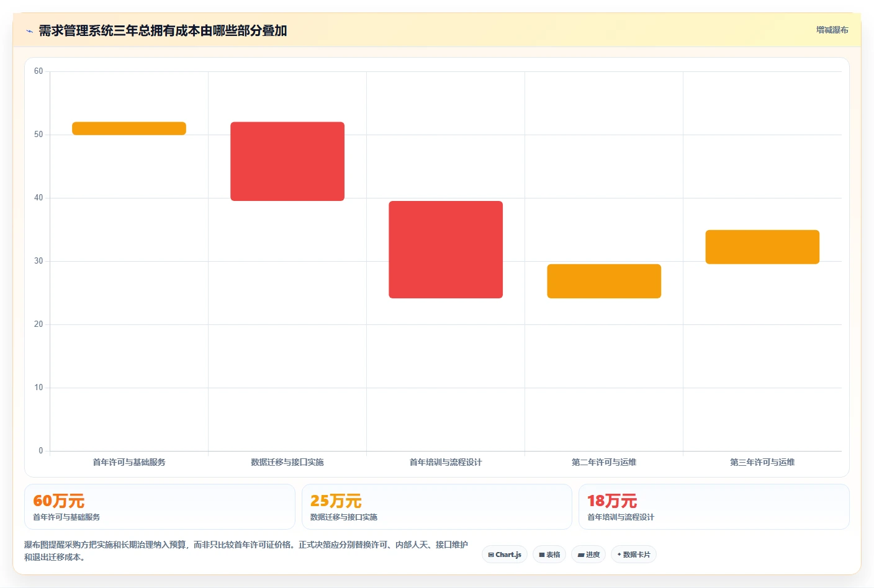Viewport: 874px width, 588px height.
Task: Click the orange bar for 第二年许可与运维
Action: 604,281
